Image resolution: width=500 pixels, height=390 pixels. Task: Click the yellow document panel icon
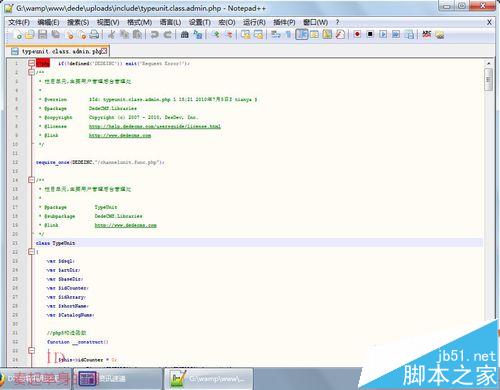[327, 34]
